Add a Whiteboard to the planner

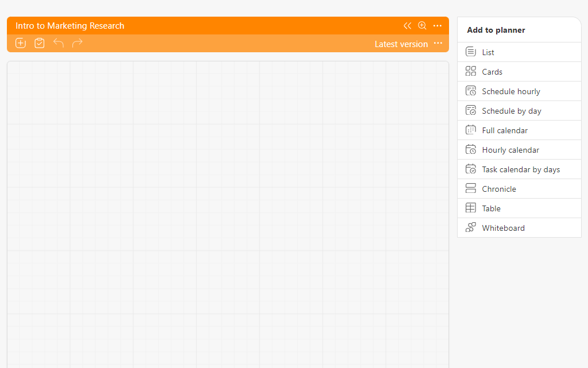[519, 227]
